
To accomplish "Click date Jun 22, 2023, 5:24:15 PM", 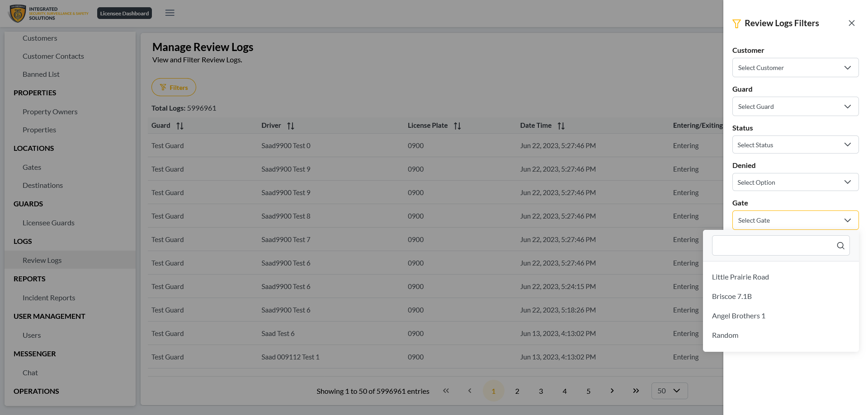I will coord(558,287).
